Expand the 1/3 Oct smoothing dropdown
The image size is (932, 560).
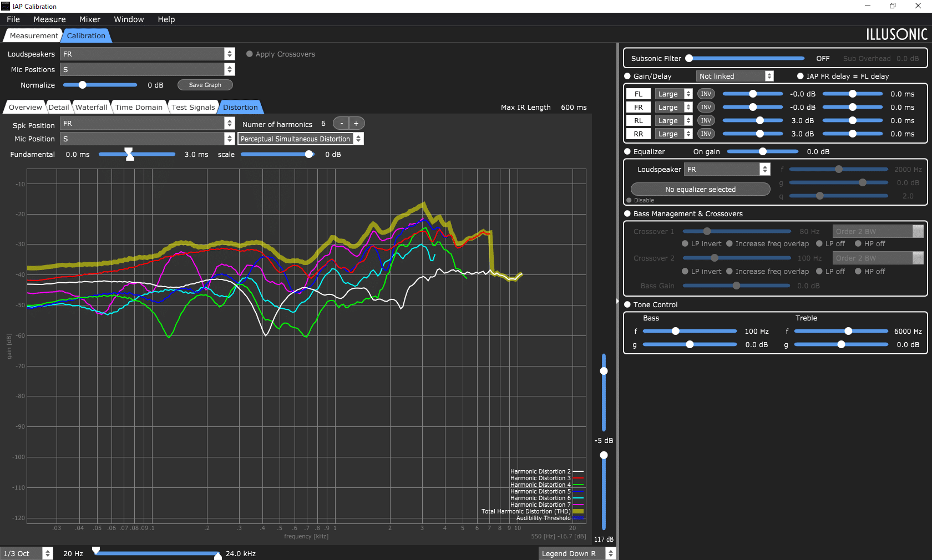pyautogui.click(x=27, y=553)
